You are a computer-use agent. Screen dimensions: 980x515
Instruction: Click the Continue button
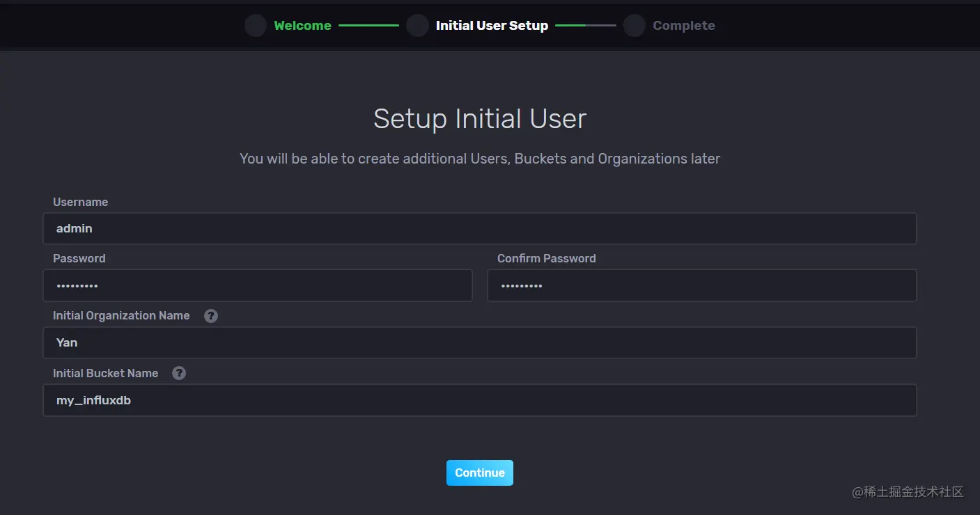click(x=480, y=473)
